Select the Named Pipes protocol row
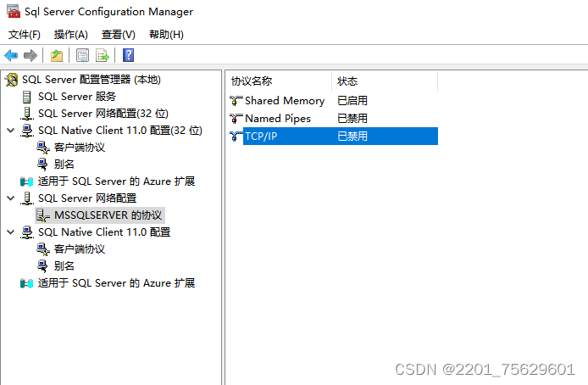Viewport: 588px width, 385px height. coord(333,119)
